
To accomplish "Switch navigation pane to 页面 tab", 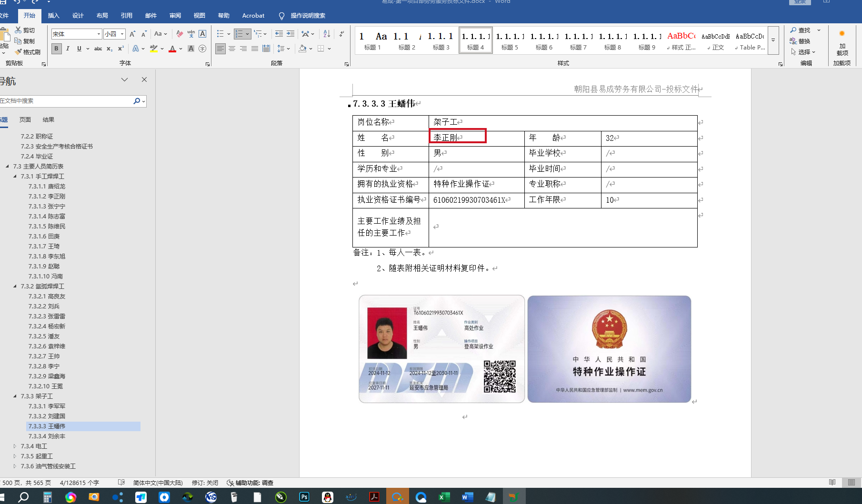I will [x=25, y=120].
